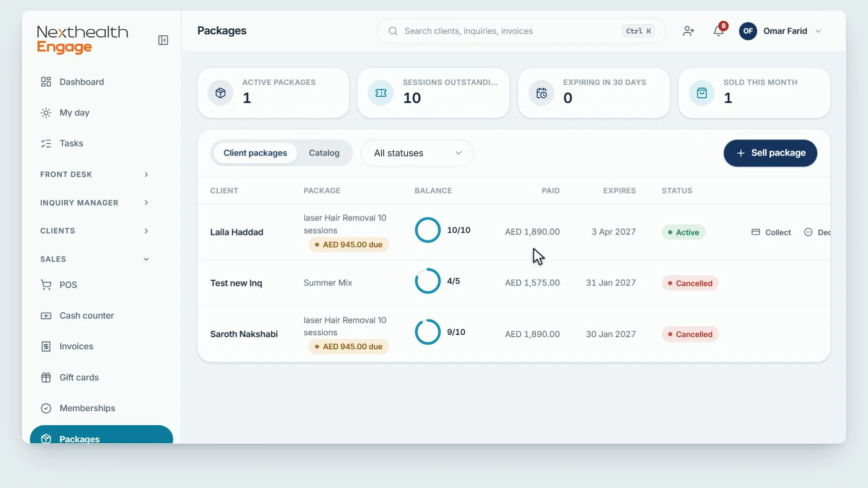Click the plus icon on Sell package
Image resolution: width=868 pixels, height=488 pixels.
(x=741, y=153)
